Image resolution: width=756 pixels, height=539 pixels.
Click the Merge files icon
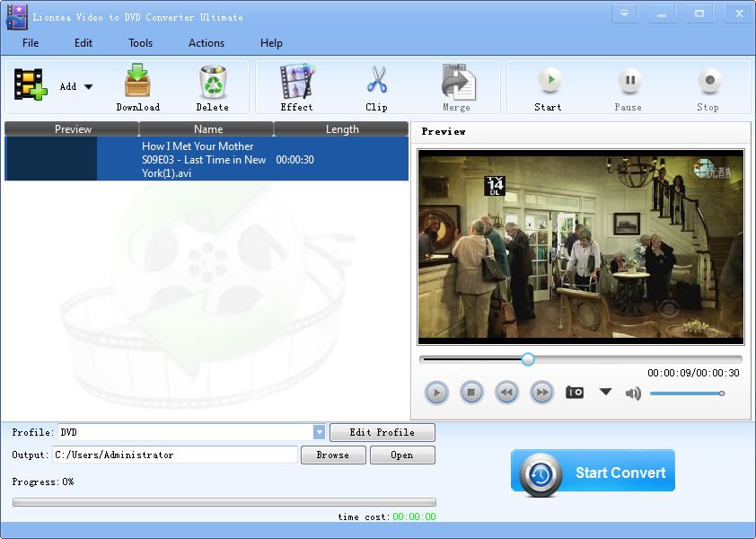coord(457,87)
